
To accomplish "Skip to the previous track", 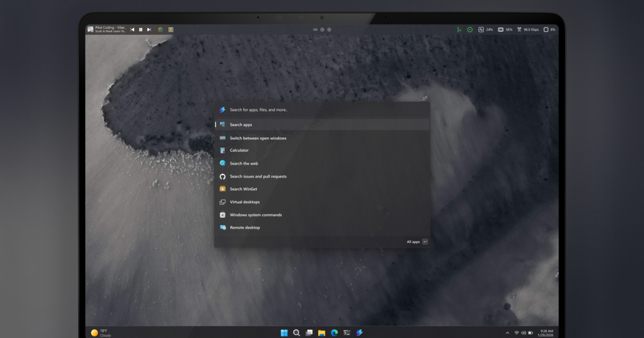I will (133, 30).
